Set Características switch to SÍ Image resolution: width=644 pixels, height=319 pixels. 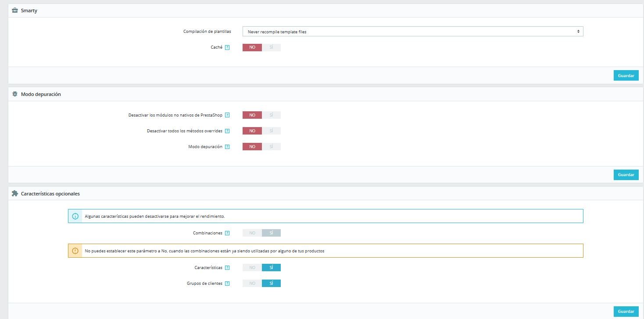tap(271, 268)
